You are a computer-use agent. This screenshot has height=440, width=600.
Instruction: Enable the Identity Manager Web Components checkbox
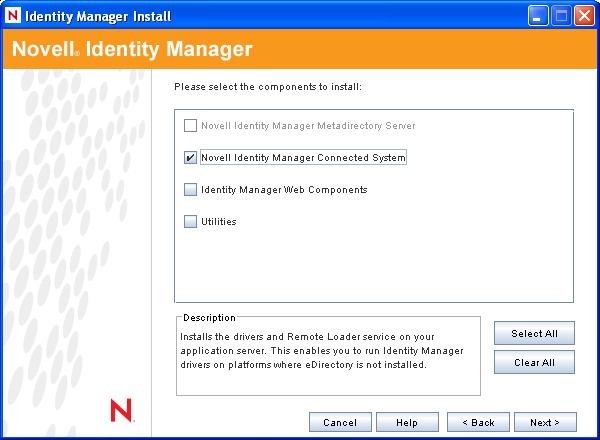(x=190, y=189)
